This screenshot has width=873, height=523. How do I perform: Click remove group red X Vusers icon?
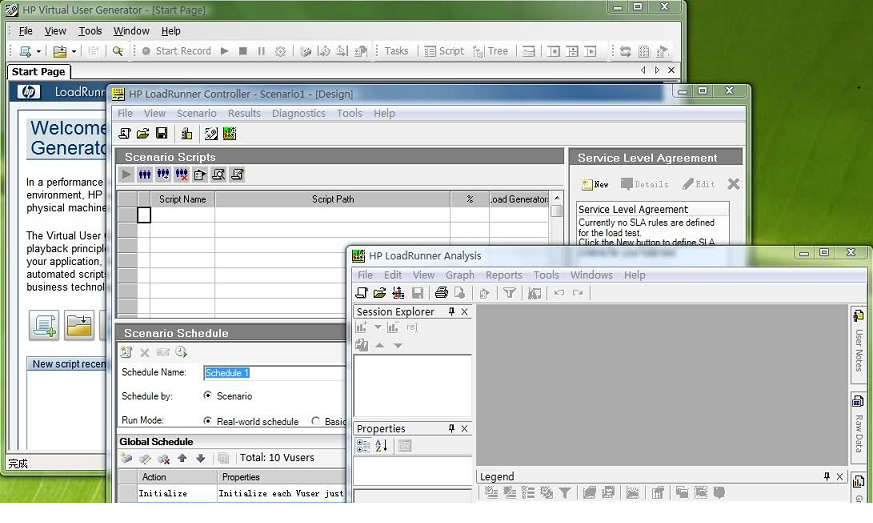182,175
